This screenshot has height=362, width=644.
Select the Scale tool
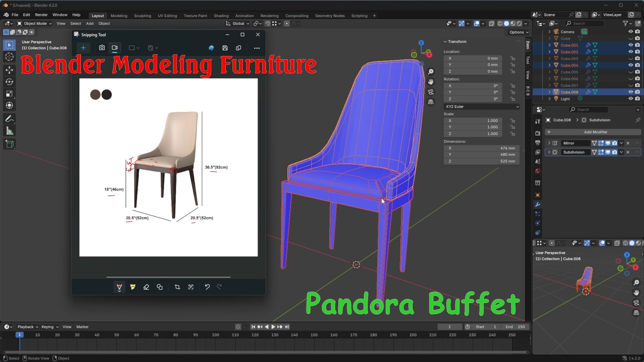pos(9,94)
